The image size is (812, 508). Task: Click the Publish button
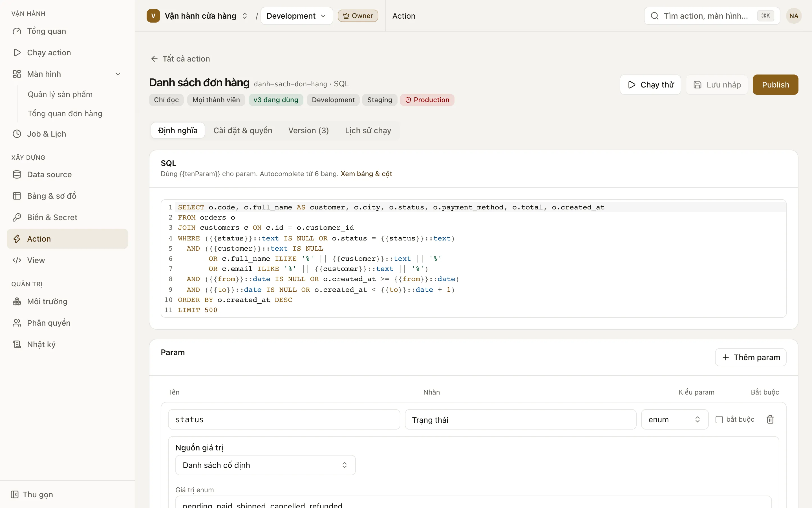[x=775, y=85]
